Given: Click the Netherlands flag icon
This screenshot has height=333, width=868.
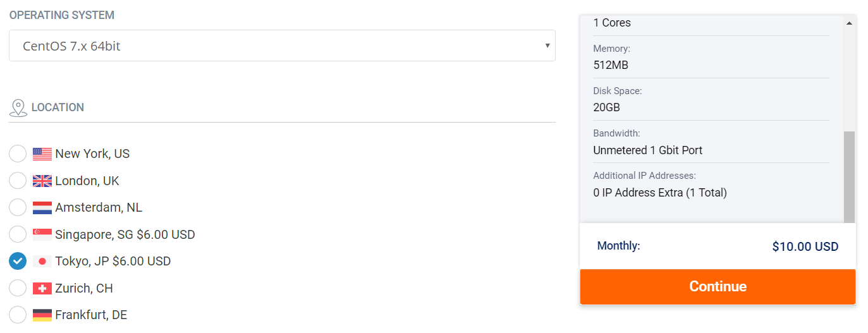Looking at the screenshot, I should coord(42,207).
